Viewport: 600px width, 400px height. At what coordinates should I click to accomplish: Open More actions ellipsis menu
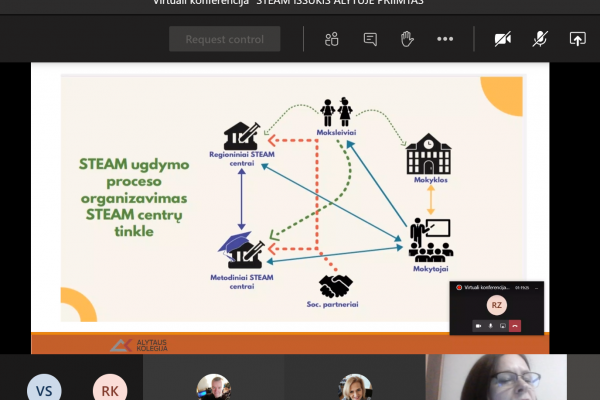[445, 39]
